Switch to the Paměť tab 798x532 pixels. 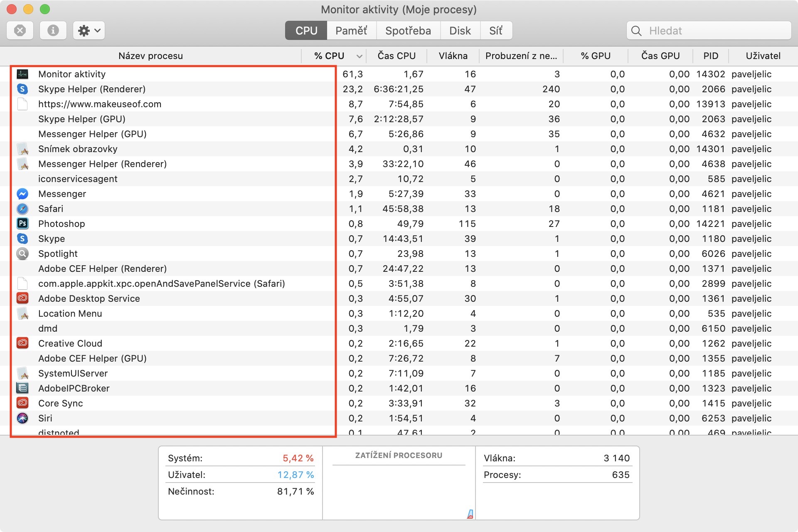tap(351, 31)
